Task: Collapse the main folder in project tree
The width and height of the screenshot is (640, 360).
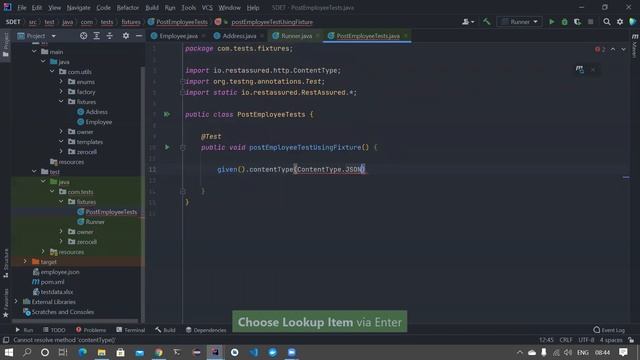Action: (x=34, y=52)
